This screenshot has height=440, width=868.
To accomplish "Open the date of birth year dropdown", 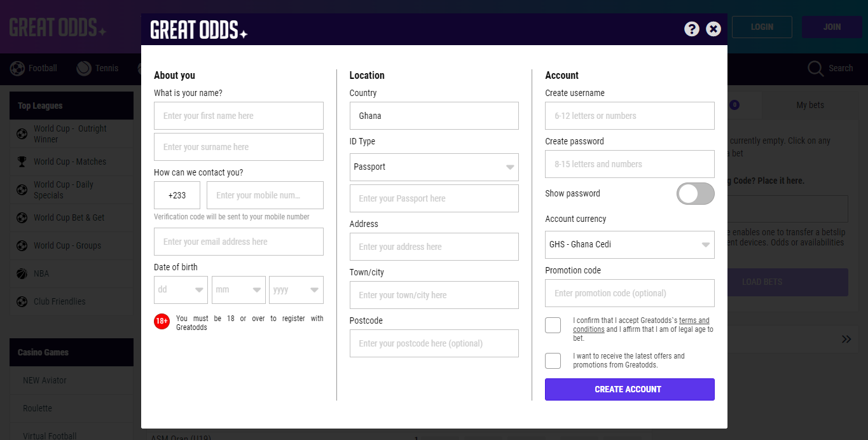I will [x=296, y=290].
